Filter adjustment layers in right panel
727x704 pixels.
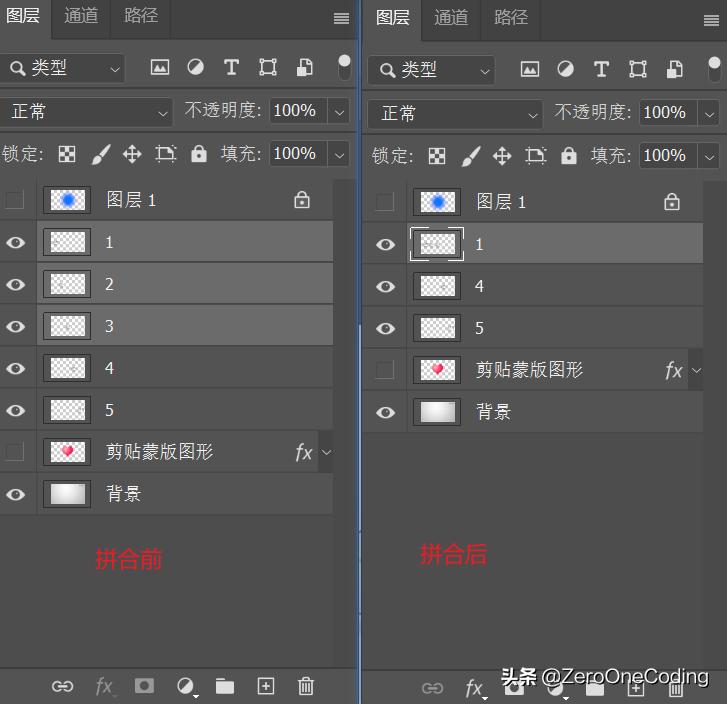pos(565,69)
